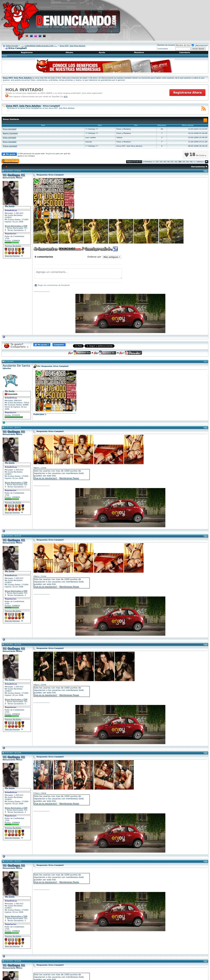This screenshot has height=980, width=210.
Task: Click the 'ACA' TapaTalk link
Action: click(66, 97)
